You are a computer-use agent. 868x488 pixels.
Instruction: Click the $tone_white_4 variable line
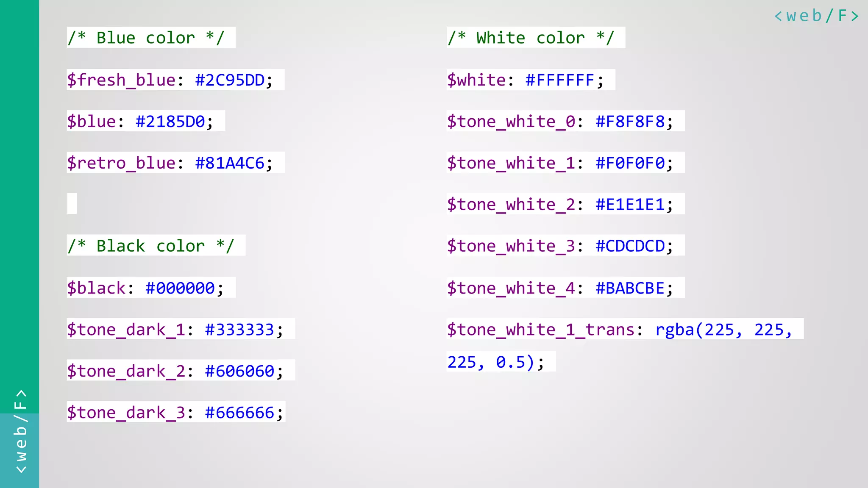[565, 288]
